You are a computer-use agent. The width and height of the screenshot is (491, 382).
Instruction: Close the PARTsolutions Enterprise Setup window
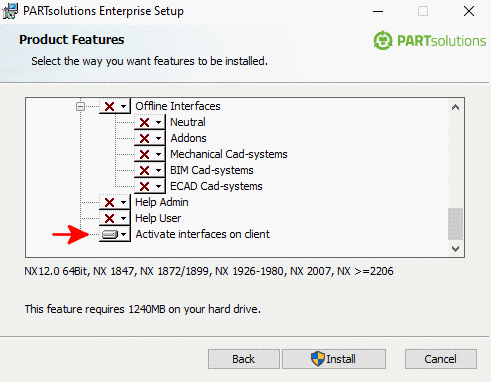[x=469, y=11]
